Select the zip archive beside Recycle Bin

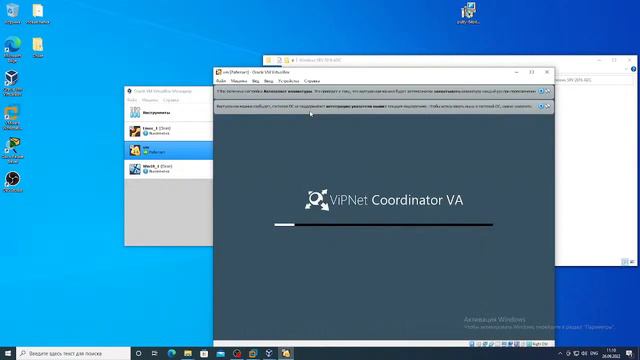tap(38, 13)
